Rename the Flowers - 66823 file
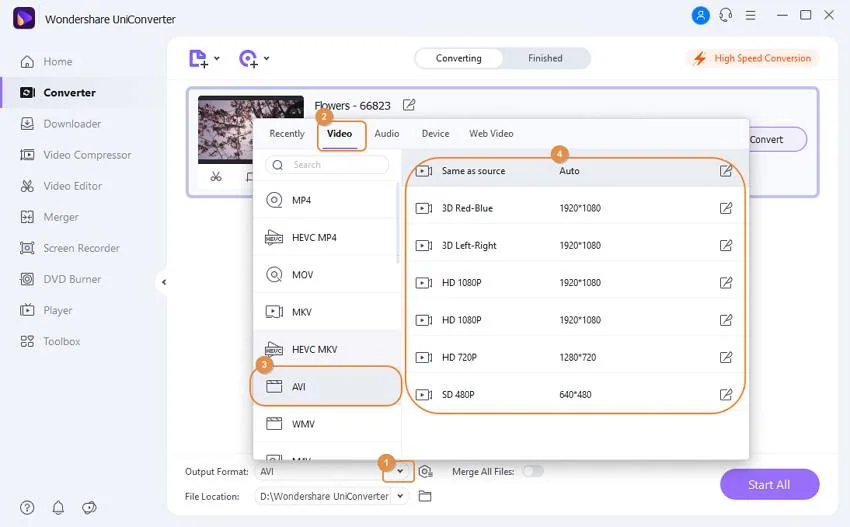Image resolution: width=850 pixels, height=527 pixels. 409,105
